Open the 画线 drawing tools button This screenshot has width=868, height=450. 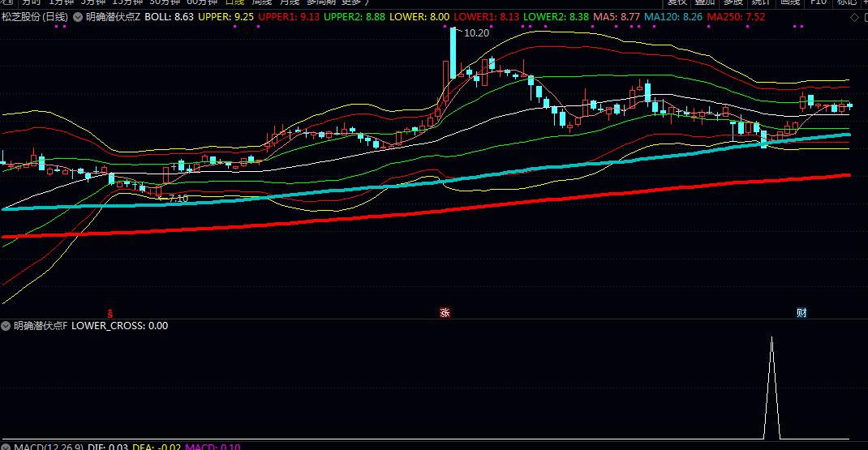coord(790,2)
